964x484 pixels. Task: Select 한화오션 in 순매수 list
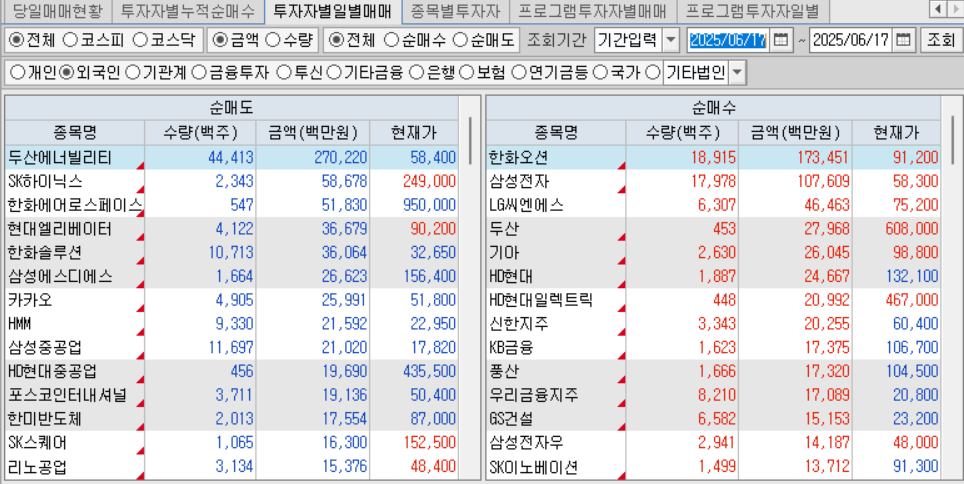coord(713,158)
